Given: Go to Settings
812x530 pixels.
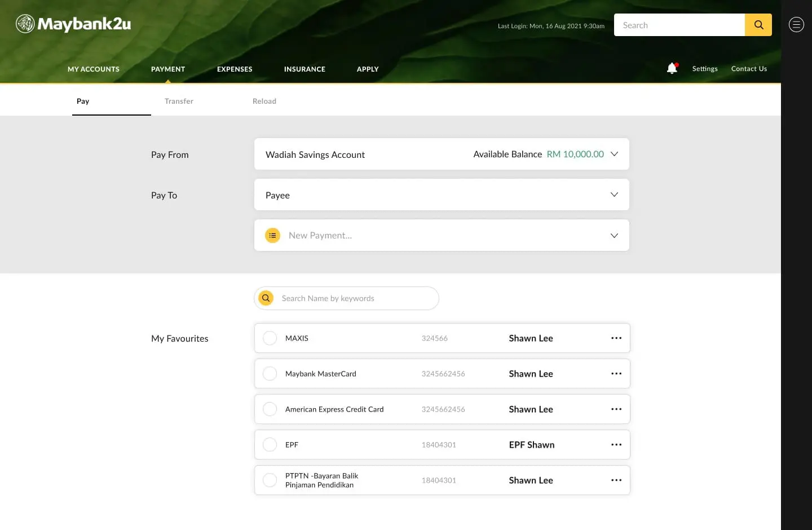Looking at the screenshot, I should [705, 69].
